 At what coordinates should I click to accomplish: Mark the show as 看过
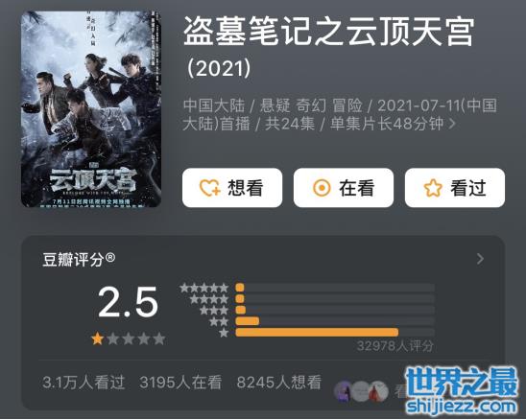[x=455, y=188]
